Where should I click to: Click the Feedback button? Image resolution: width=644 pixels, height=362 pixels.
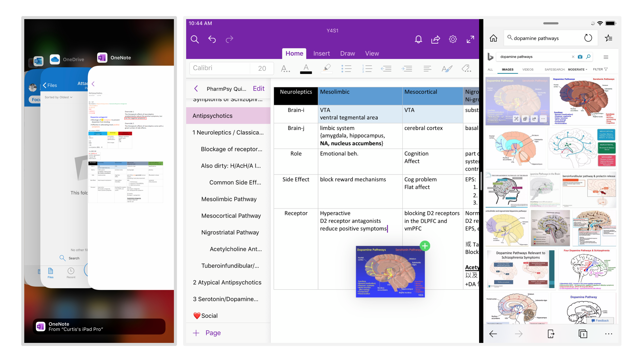pos(600,321)
